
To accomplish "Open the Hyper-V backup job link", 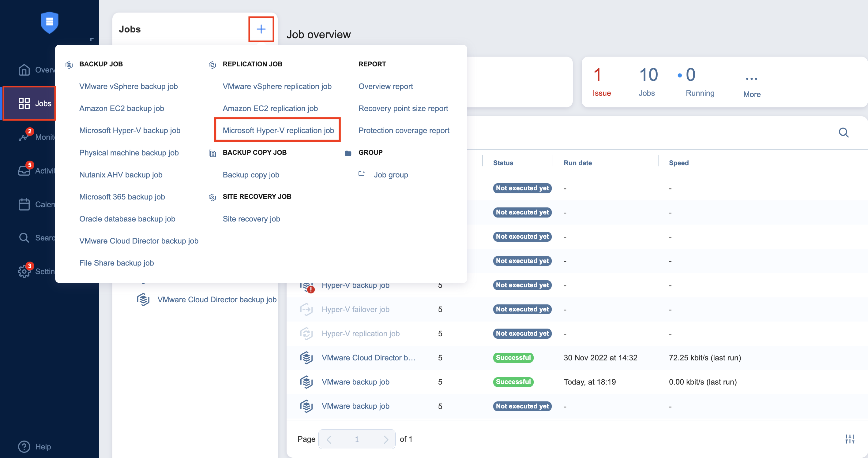I will (x=355, y=285).
